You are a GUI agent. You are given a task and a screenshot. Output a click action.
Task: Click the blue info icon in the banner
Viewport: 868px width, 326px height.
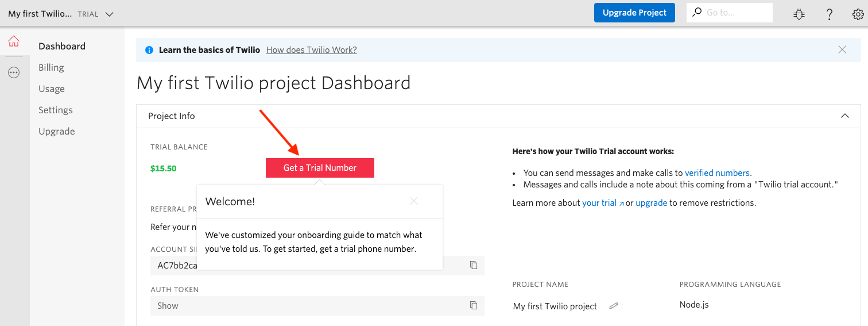149,50
